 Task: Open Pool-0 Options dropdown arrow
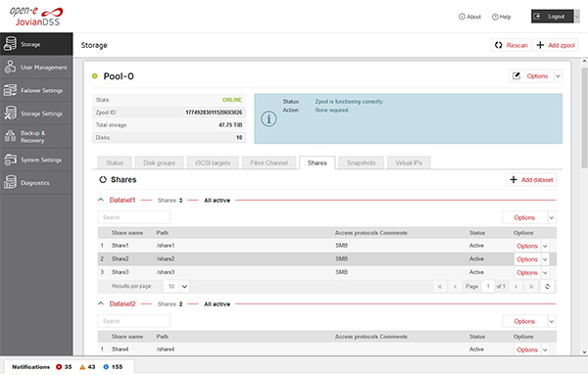point(558,76)
